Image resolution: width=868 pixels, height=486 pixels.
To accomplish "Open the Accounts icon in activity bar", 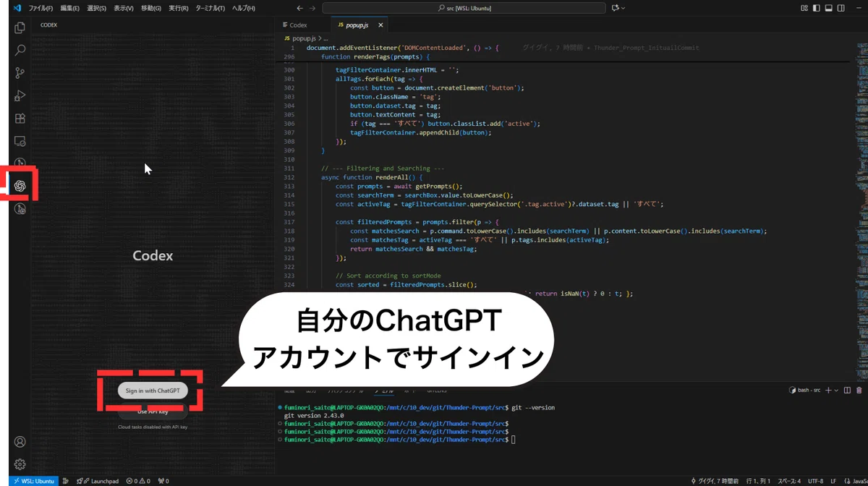I will point(20,442).
